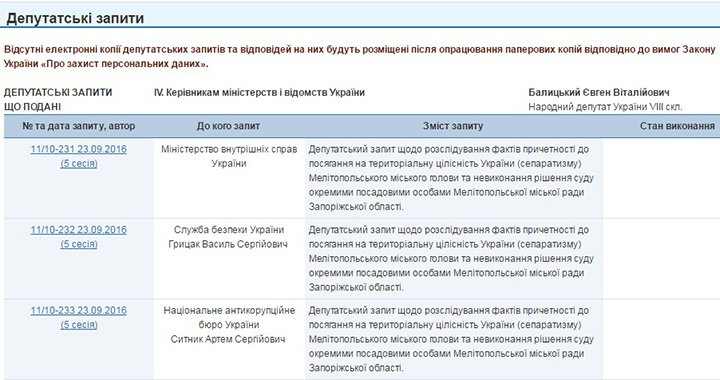Click column header '№ та дата запиту, автор'

click(x=79, y=126)
